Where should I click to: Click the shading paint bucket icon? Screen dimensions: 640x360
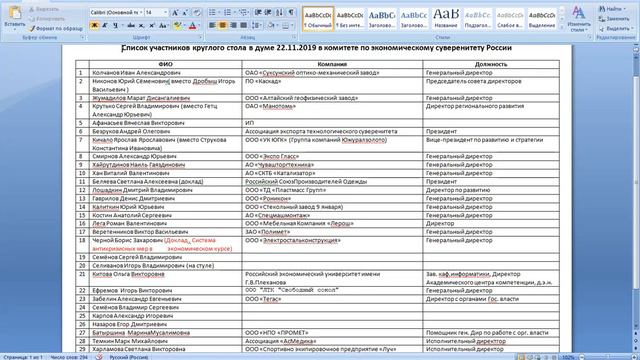pos(270,25)
